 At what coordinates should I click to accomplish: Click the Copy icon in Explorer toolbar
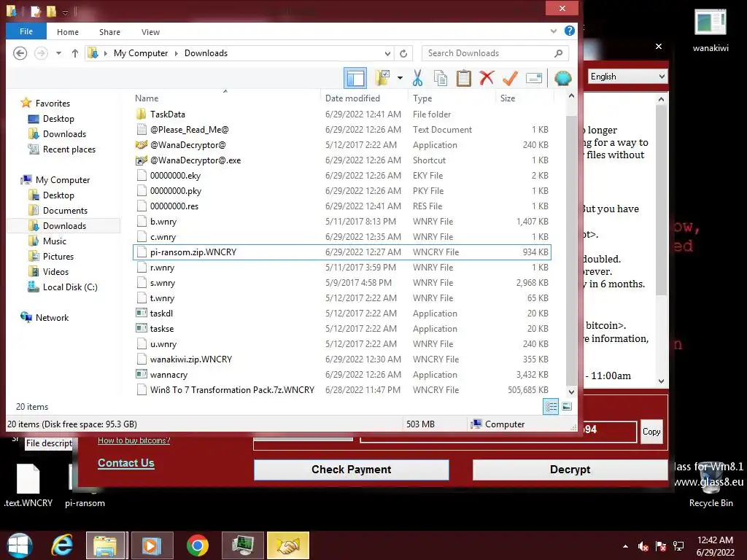[440, 78]
